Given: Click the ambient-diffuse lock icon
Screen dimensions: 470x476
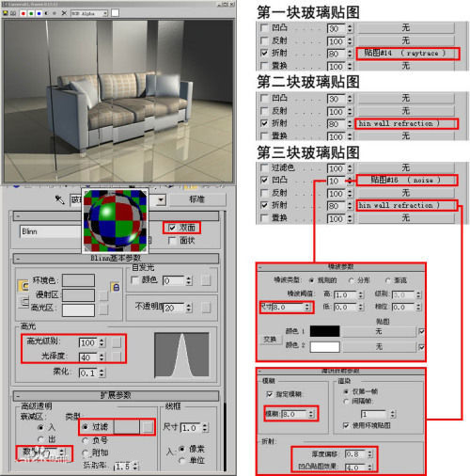Looking at the screenshot, I should tap(116, 287).
